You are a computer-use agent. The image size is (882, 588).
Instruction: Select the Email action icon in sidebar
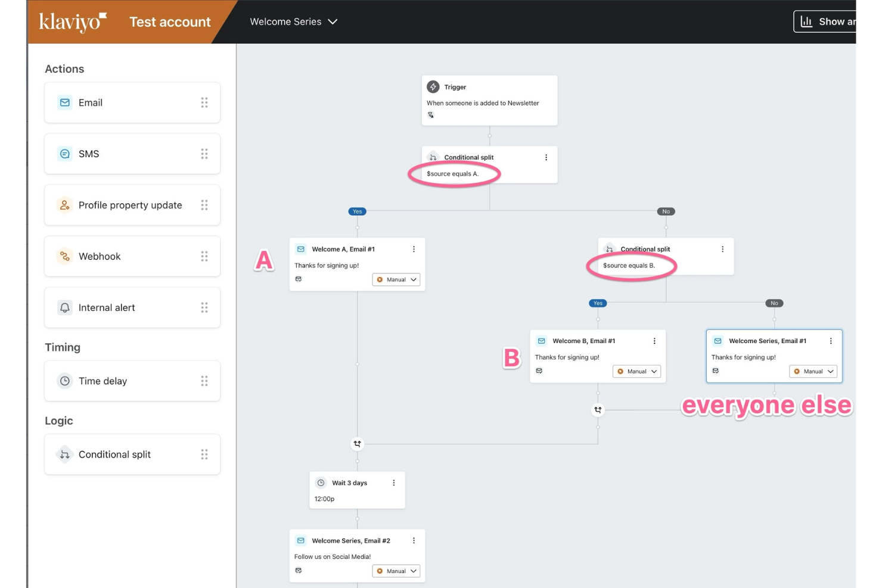64,102
